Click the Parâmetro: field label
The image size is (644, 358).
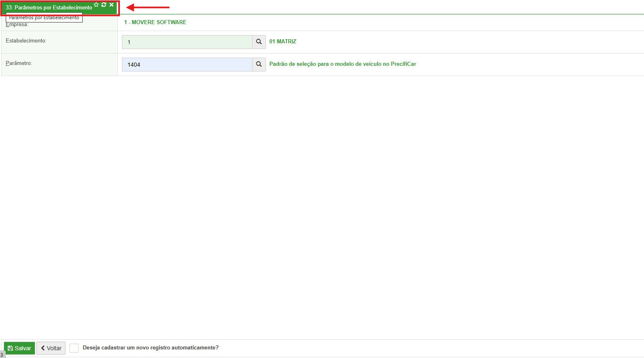pyautogui.click(x=19, y=63)
